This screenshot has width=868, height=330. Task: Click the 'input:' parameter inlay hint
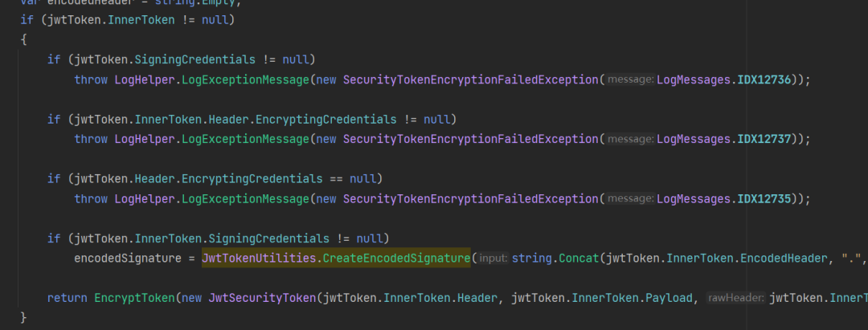click(x=492, y=259)
